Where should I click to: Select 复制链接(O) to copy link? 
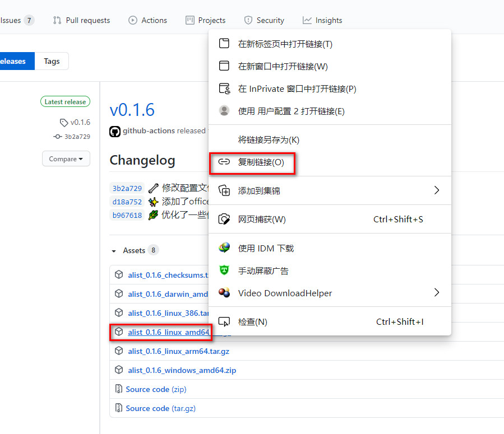(330, 162)
